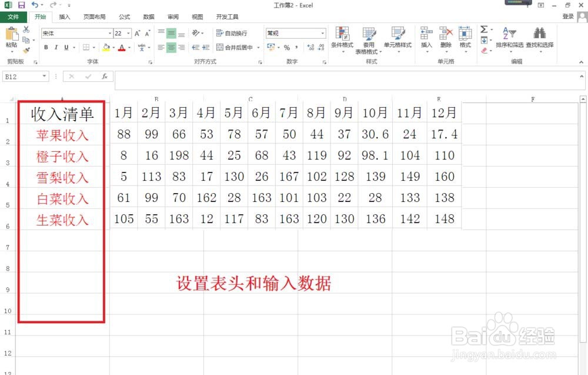The height and width of the screenshot is (375, 588).
Task: Click the Find & Select (查找和选择) icon
Action: (x=539, y=35)
